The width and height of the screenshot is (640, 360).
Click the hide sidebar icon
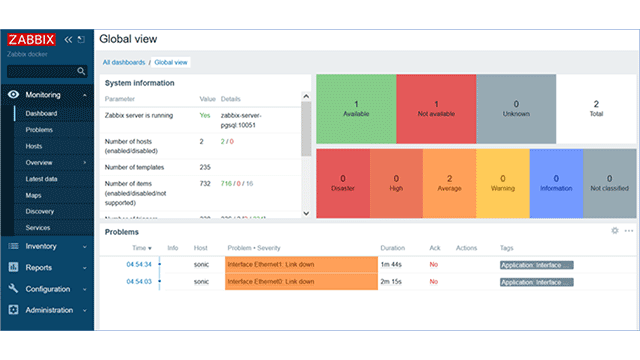81,40
